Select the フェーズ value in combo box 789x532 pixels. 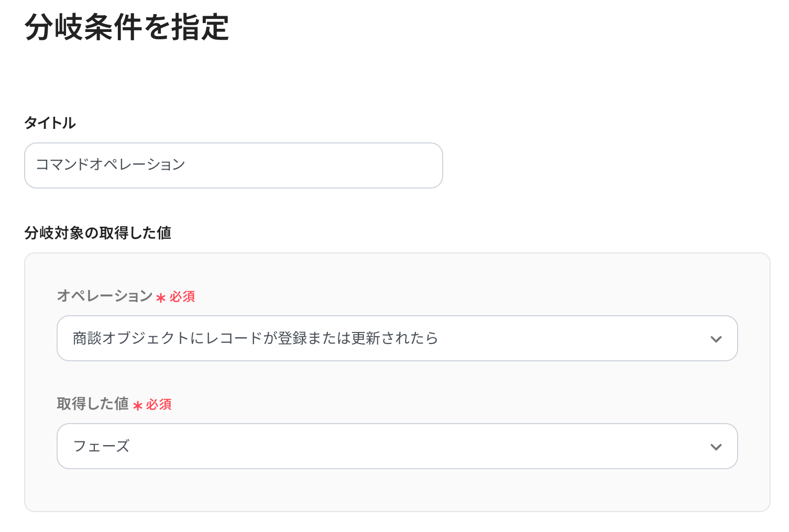pos(102,446)
